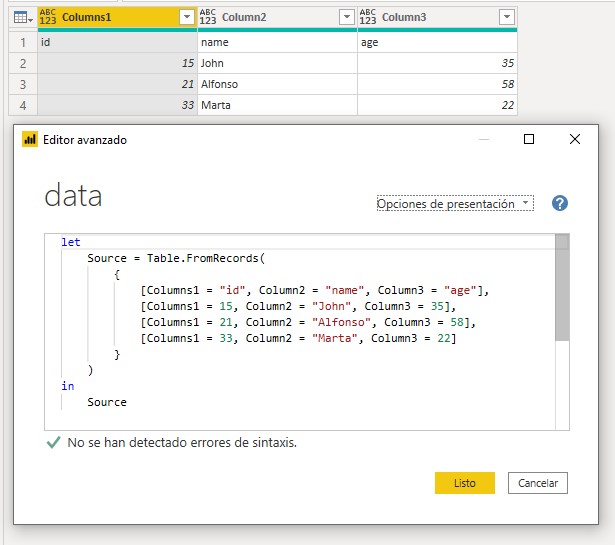Click the final 'Source' line in code
The height and width of the screenshot is (545, 615).
(x=107, y=402)
